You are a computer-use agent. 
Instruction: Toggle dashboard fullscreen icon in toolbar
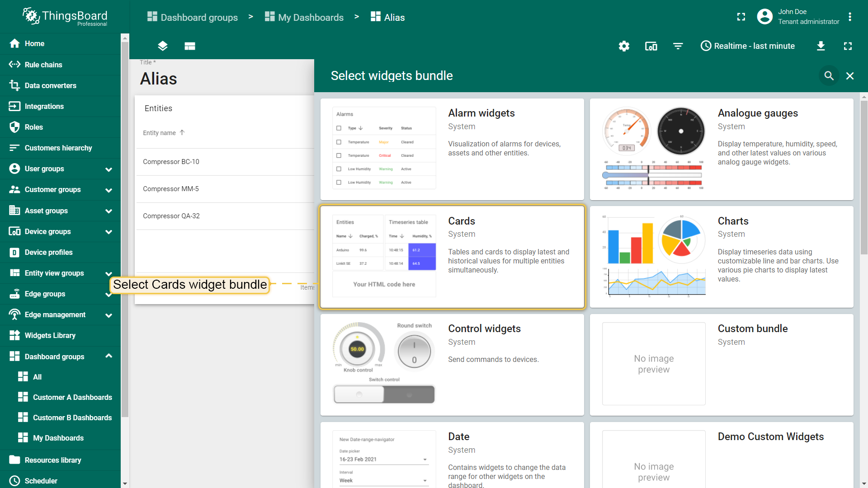coord(848,46)
